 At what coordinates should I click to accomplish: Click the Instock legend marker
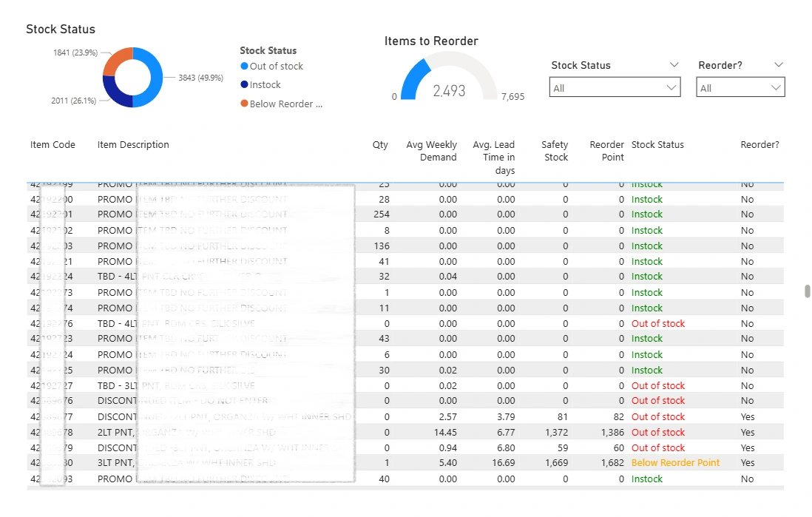[x=245, y=84]
